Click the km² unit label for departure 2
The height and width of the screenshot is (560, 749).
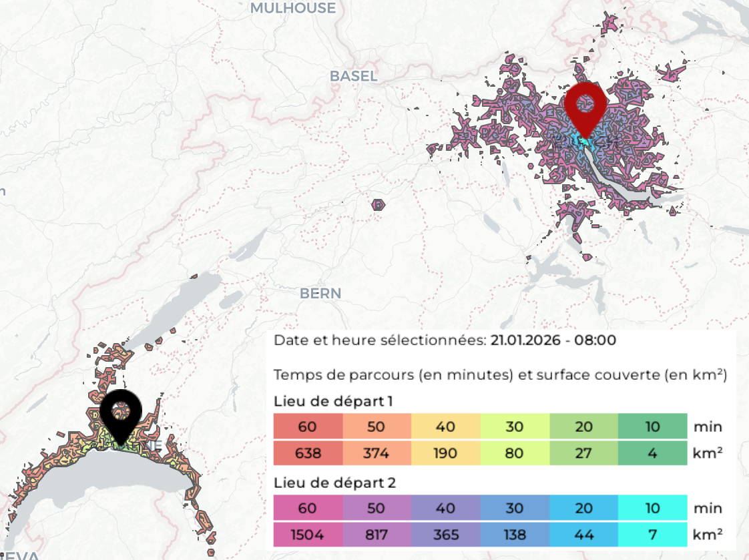709,535
